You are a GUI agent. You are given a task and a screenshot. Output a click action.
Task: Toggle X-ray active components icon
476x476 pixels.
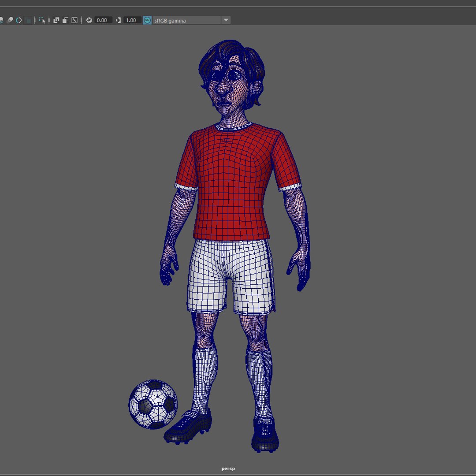coord(65,20)
